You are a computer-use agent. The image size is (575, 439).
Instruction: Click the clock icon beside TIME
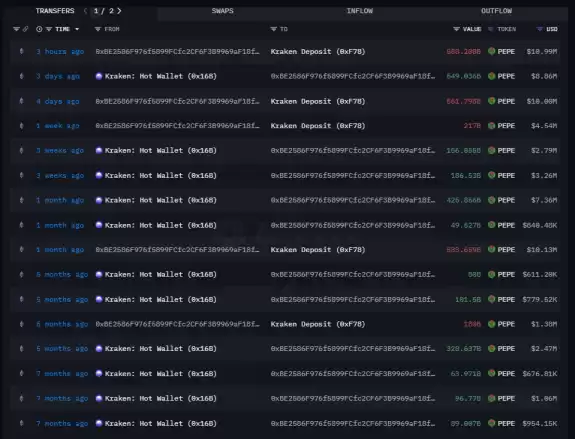(39, 29)
